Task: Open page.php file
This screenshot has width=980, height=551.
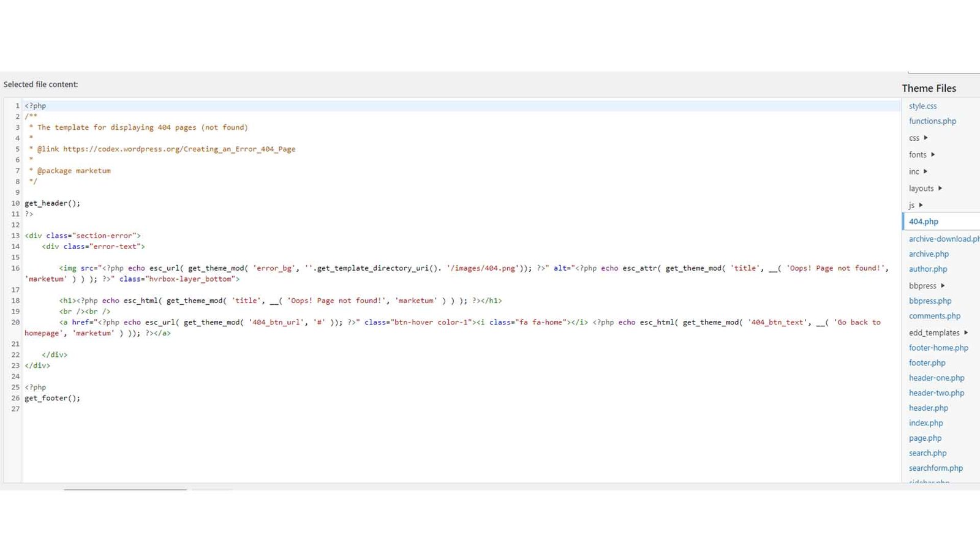Action: pos(925,438)
